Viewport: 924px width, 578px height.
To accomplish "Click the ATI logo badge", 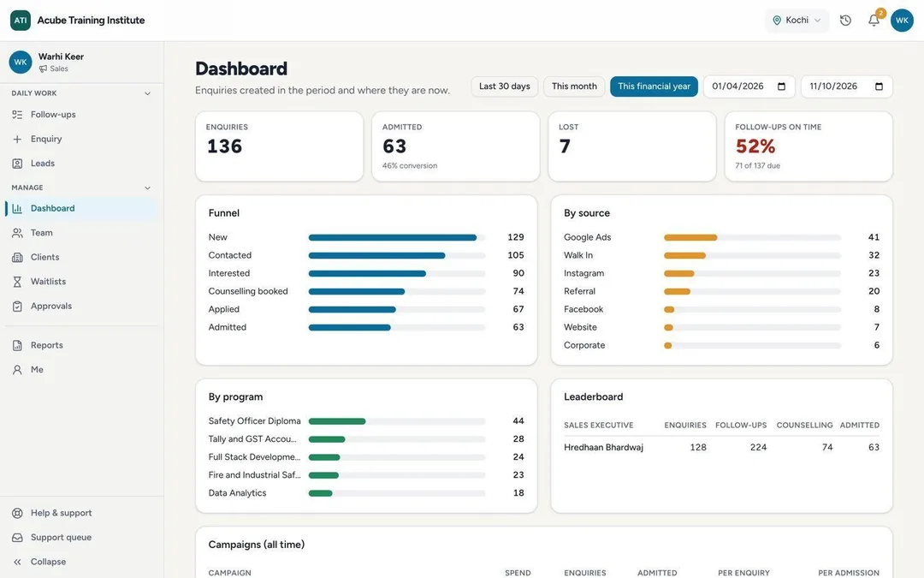I will (21, 20).
